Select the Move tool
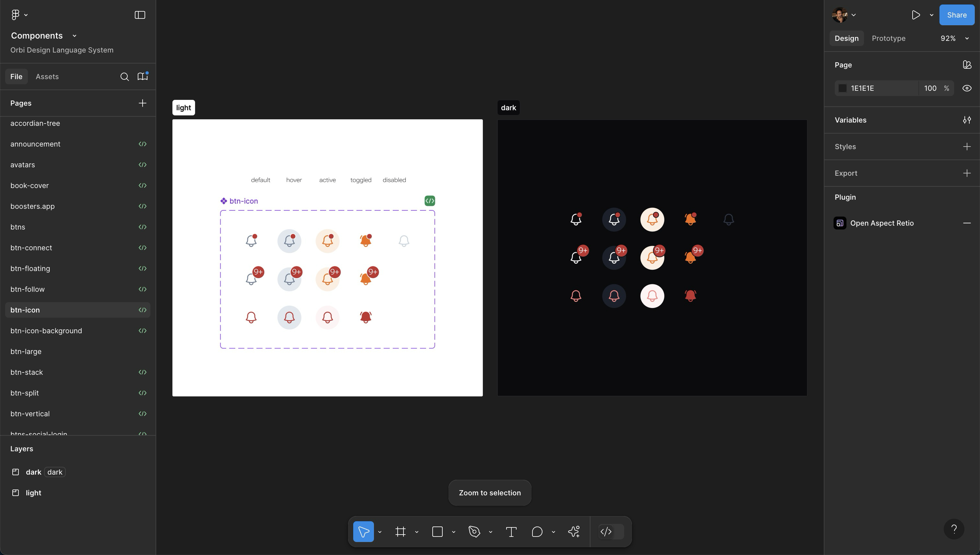Image resolution: width=980 pixels, height=555 pixels. [363, 532]
